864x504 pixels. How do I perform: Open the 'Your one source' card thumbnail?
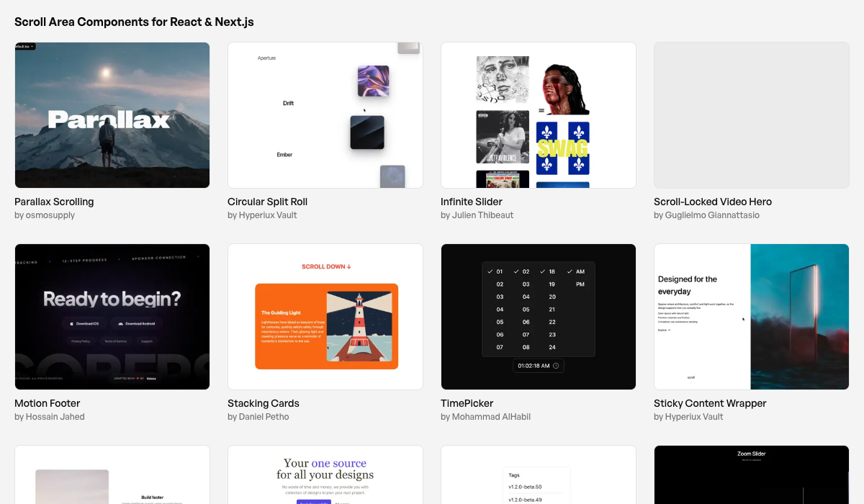[325, 474]
